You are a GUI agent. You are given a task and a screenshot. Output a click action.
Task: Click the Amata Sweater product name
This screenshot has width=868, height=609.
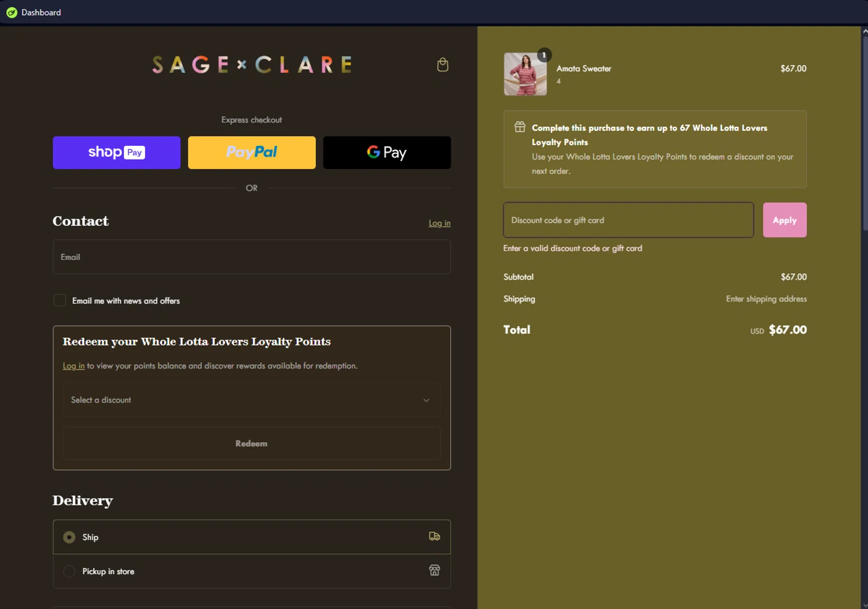pos(584,68)
